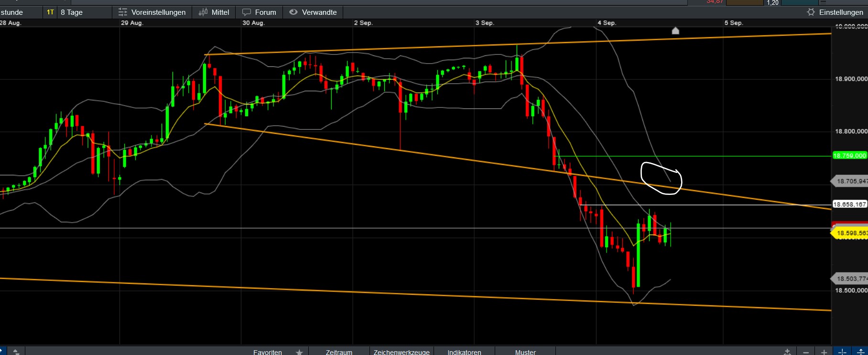The height and width of the screenshot is (355, 868).
Task: Zoom out chart with minus icon
Action: 806,352
